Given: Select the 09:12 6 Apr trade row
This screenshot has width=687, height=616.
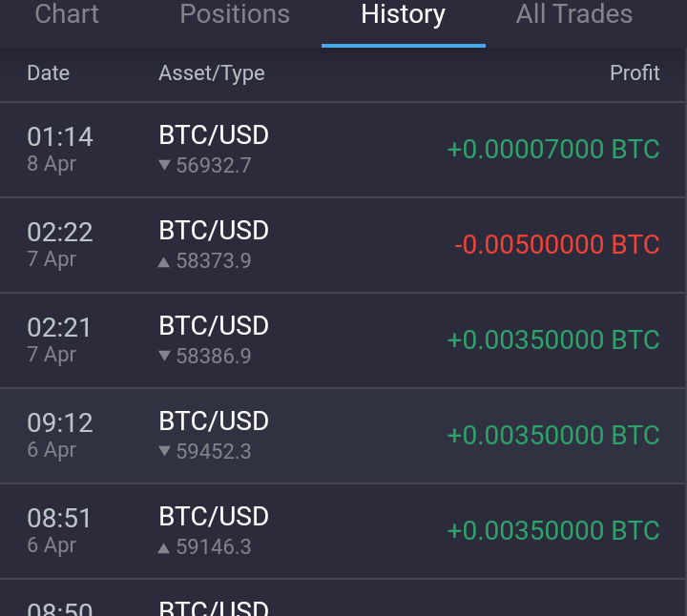Looking at the screenshot, I should [x=343, y=436].
